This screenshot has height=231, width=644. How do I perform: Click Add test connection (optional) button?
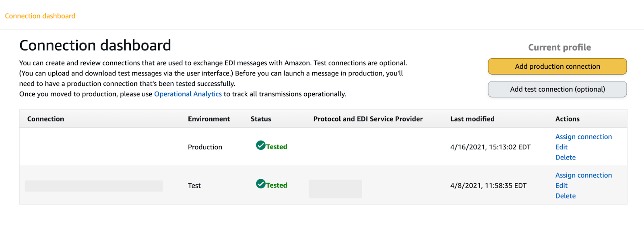point(557,89)
